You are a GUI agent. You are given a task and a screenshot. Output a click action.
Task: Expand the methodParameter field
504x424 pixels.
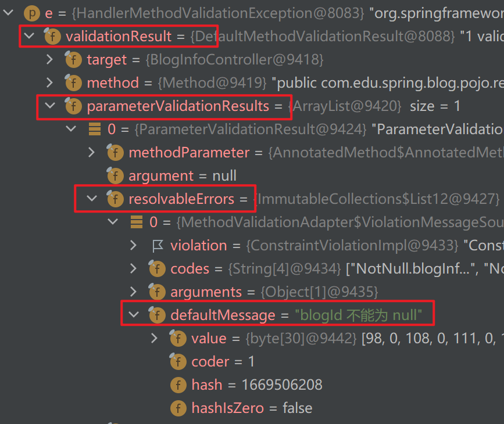coord(92,152)
